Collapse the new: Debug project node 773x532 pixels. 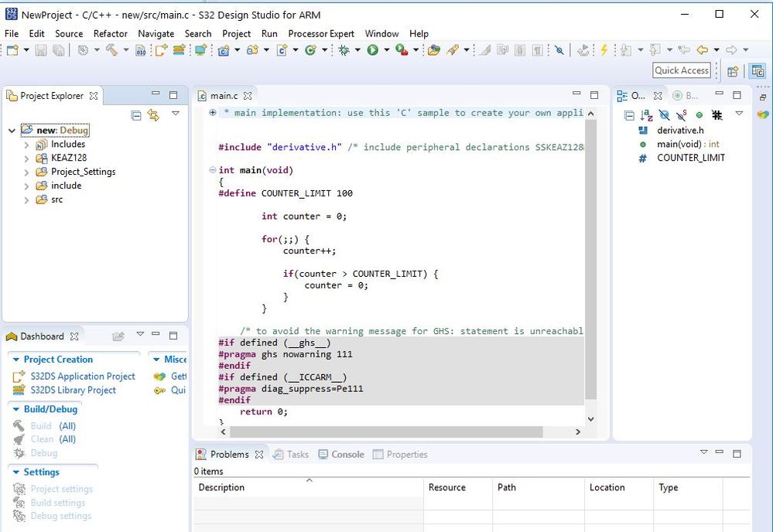[12, 131]
